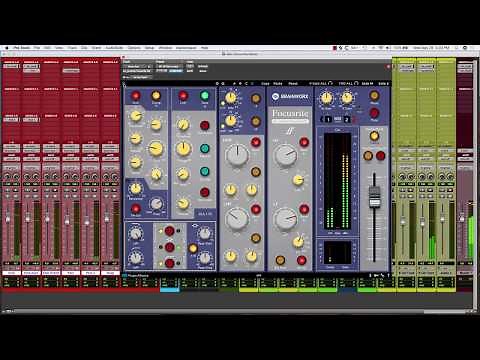The height and width of the screenshot is (360, 480).
Task: Click the large yellow knob in the compressor section
Action: pos(156,148)
